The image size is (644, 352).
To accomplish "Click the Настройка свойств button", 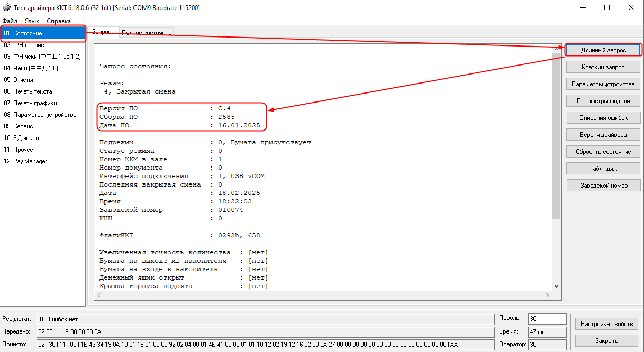I will point(605,324).
